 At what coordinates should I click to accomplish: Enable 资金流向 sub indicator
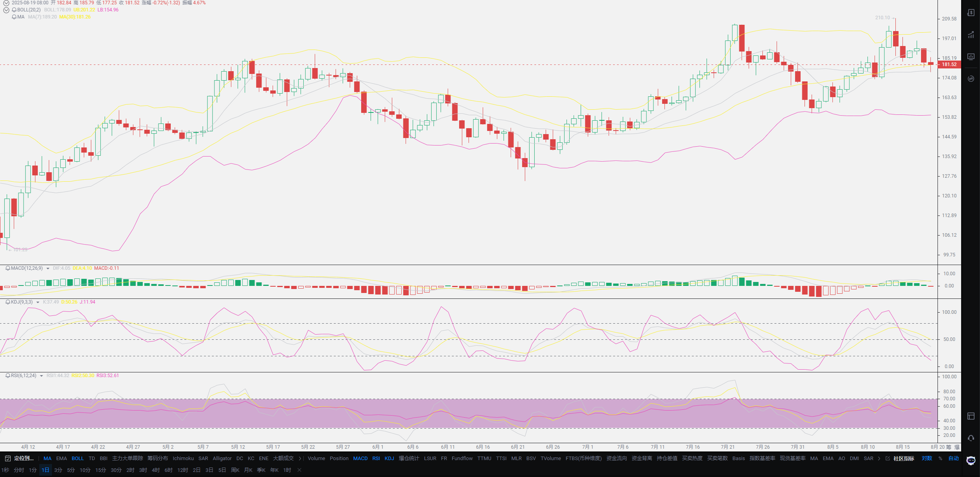pos(617,459)
